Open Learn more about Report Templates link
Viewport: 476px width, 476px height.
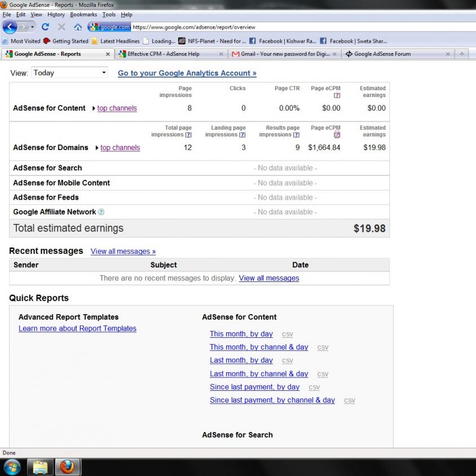[77, 328]
